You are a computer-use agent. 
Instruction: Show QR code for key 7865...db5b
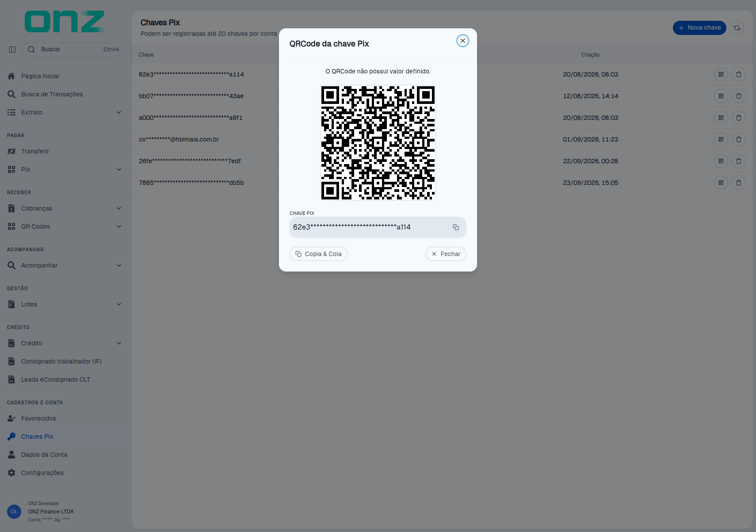tap(721, 183)
